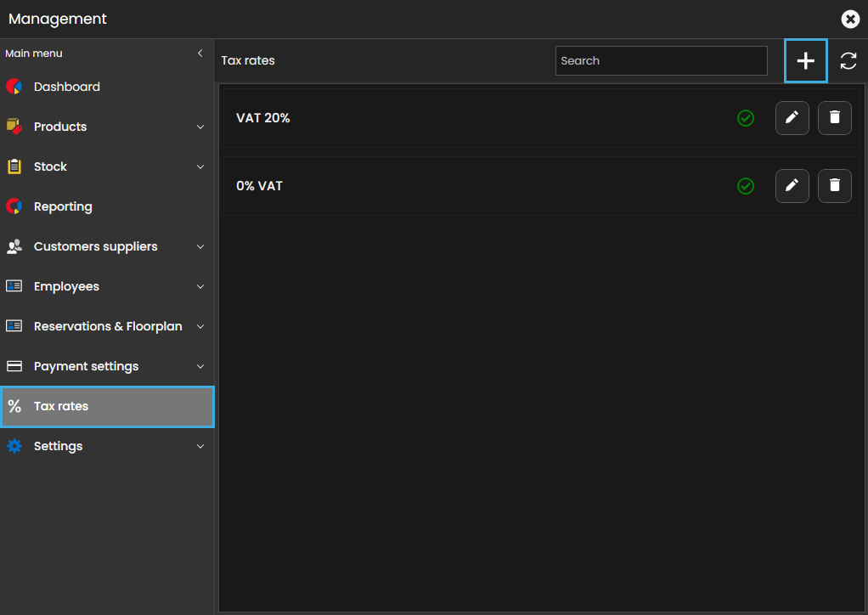Select the Tax rates menu item
This screenshot has height=615, width=868.
(x=106, y=406)
